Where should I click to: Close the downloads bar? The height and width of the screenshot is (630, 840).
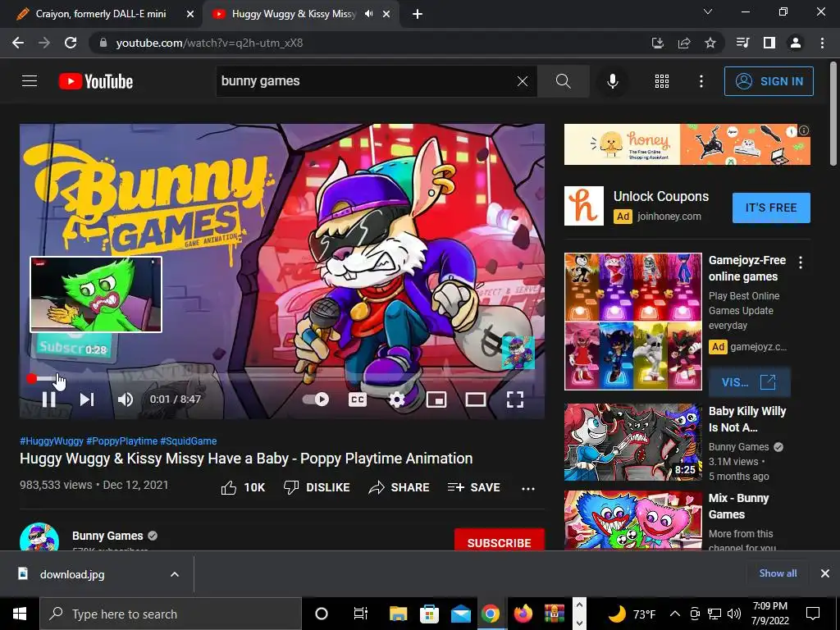point(825,573)
